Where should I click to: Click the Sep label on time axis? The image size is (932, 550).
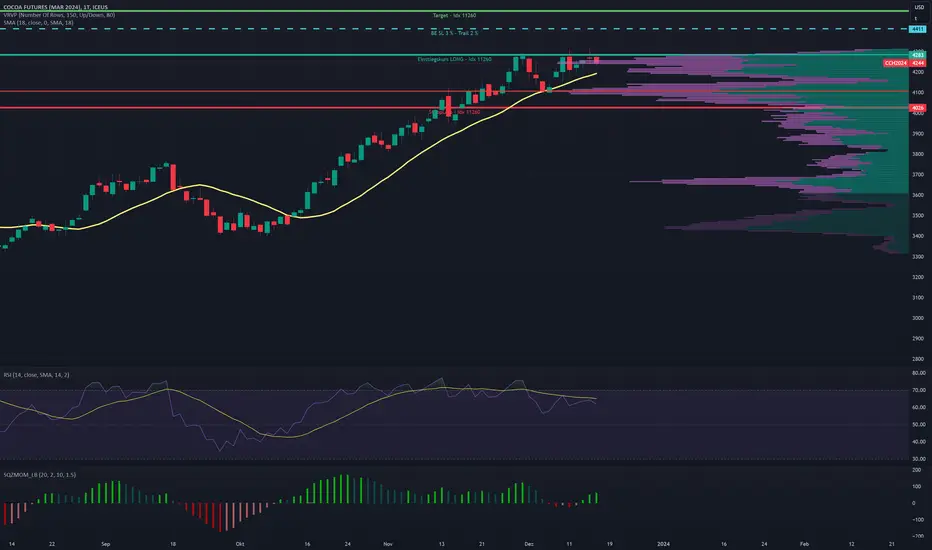(x=106, y=544)
